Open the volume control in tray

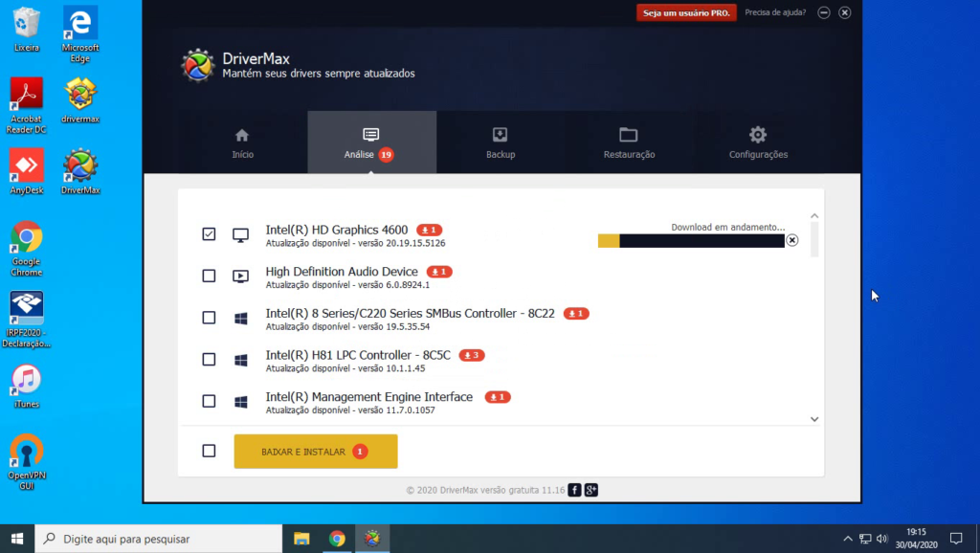[x=881, y=539]
